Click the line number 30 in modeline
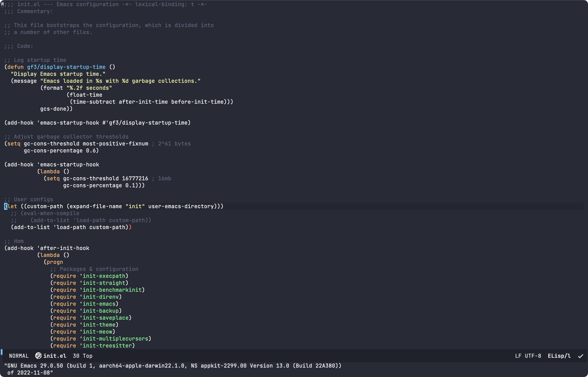Viewport: 588px width, 377px height. pyautogui.click(x=76, y=356)
